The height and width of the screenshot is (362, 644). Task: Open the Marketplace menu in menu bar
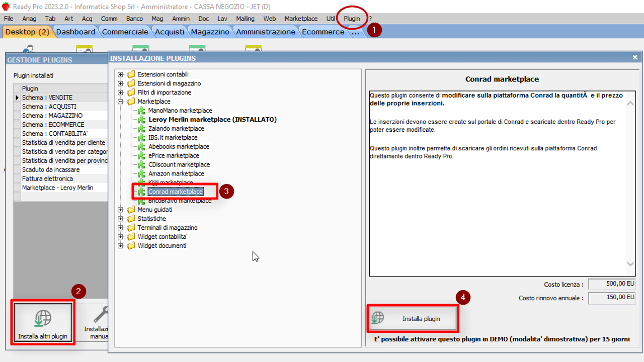(x=301, y=19)
